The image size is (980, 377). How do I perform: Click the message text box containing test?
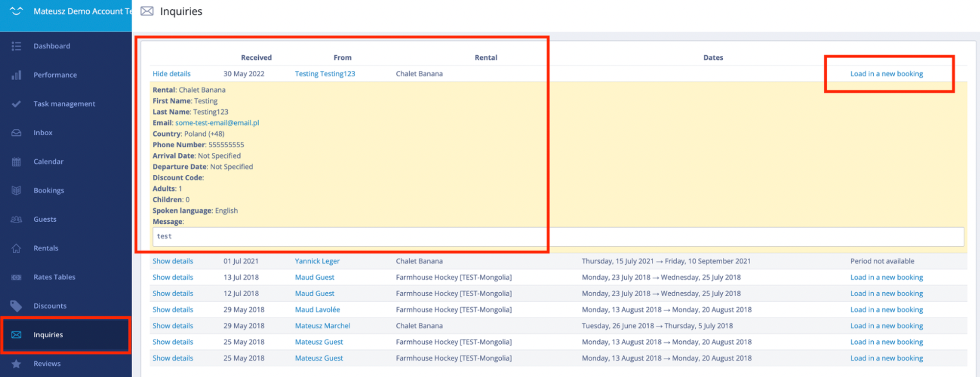(x=558, y=236)
